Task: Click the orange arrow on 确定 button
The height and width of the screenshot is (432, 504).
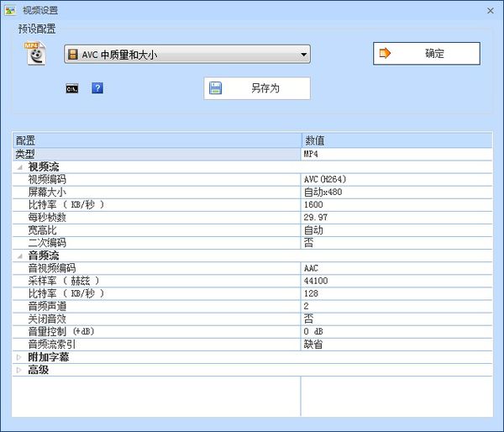Action: point(385,53)
